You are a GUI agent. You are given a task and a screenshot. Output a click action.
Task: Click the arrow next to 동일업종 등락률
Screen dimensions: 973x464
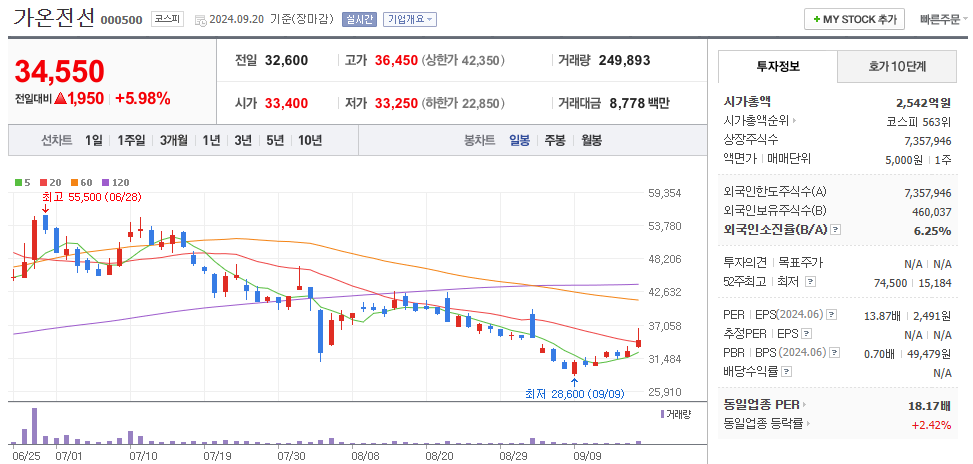[809, 424]
